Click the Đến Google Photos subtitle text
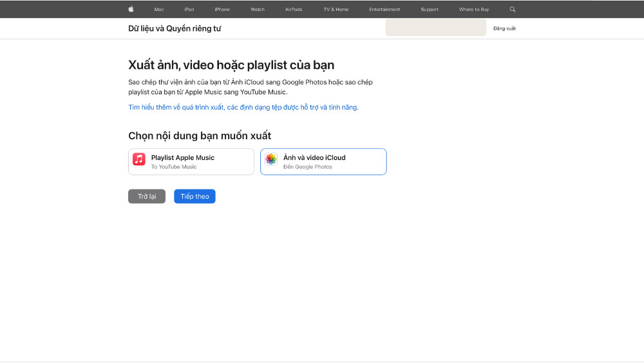The height and width of the screenshot is (363, 644). [308, 167]
